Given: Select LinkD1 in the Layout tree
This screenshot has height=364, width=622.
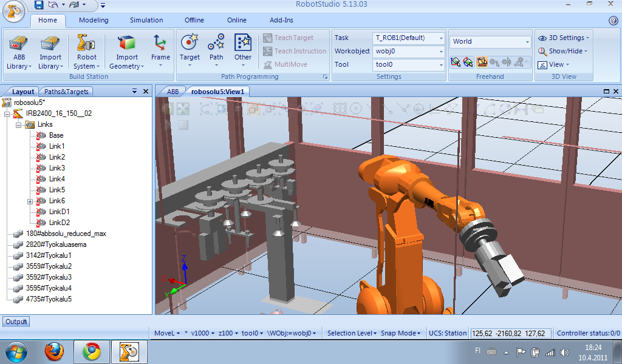Looking at the screenshot, I should coord(59,212).
